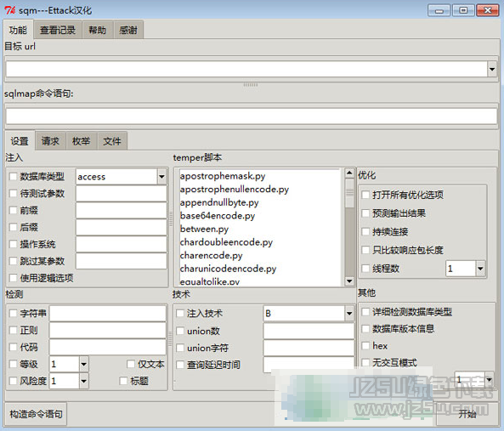The image size is (504, 431).
Task: Open the 等级 level dropdown
Action: [83, 364]
